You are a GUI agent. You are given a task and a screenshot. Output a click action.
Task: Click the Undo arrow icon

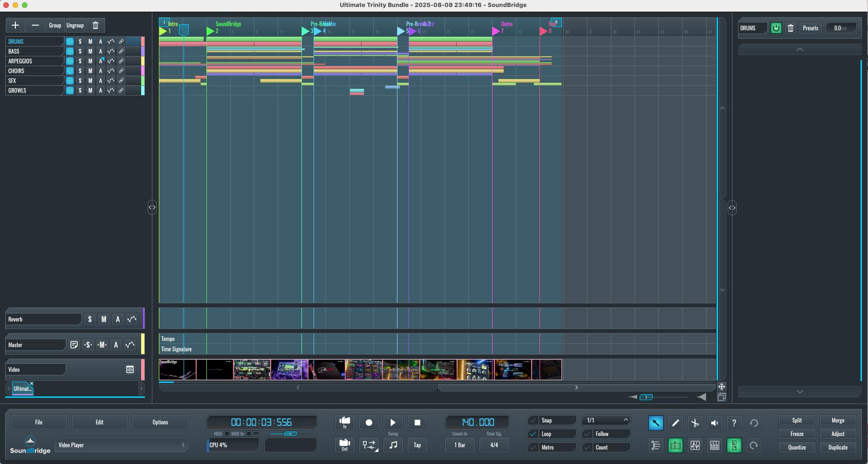point(753,423)
